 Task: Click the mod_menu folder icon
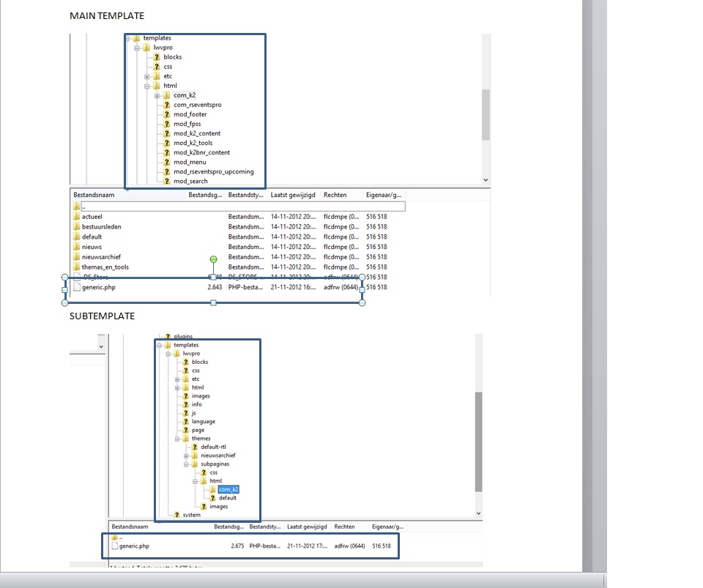tap(168, 162)
